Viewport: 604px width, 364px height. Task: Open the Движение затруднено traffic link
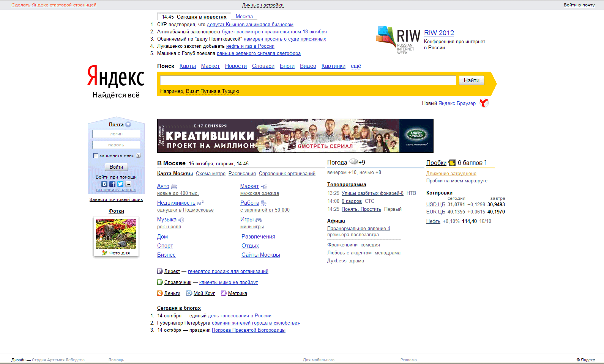coord(451,174)
